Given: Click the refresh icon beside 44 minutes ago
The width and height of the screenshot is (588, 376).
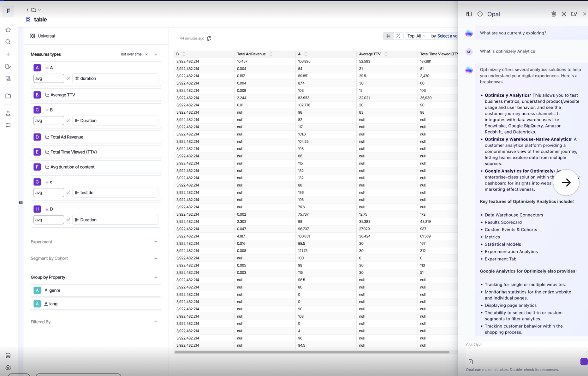Looking at the screenshot, I should (209, 38).
